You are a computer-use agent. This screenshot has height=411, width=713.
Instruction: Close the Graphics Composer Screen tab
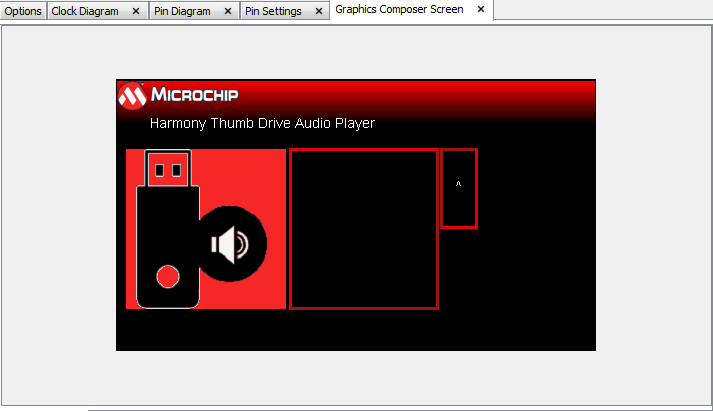[481, 9]
